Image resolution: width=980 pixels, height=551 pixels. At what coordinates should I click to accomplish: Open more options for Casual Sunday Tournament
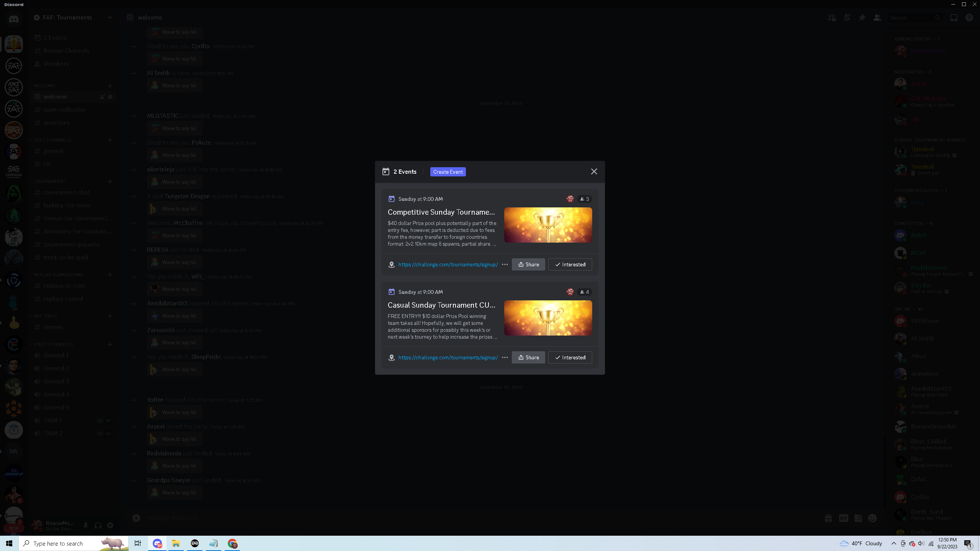[x=505, y=357]
